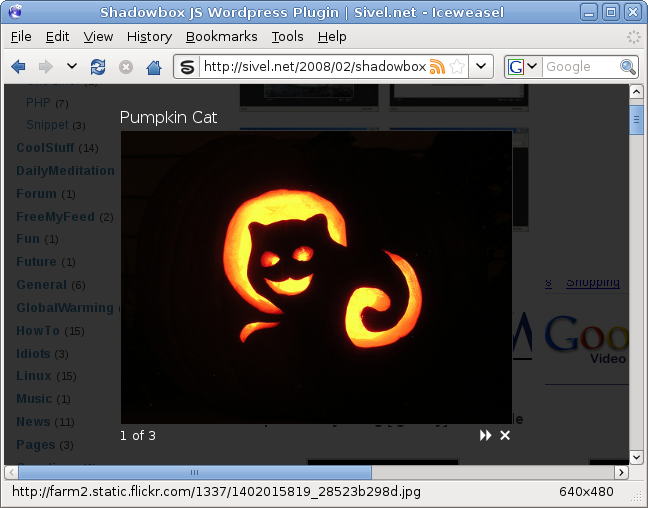Click the Pumpkin Cat image
Viewport: 648px width, 508px height.
(316, 277)
